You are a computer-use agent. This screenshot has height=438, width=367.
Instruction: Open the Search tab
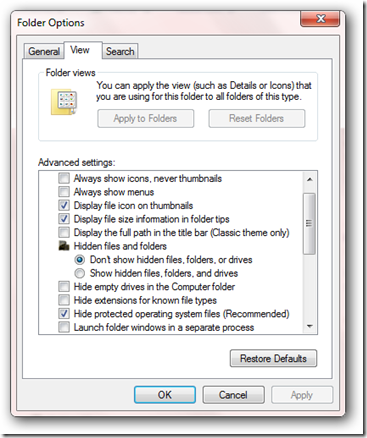coord(120,51)
